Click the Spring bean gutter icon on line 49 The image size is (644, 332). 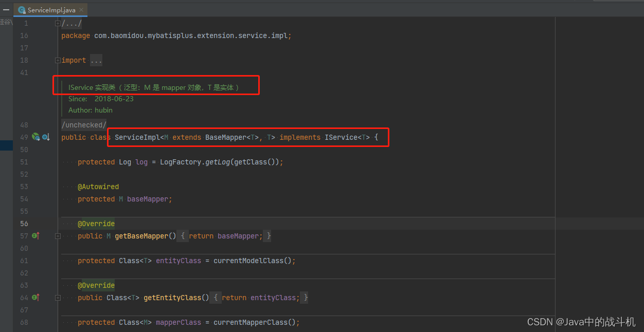35,137
